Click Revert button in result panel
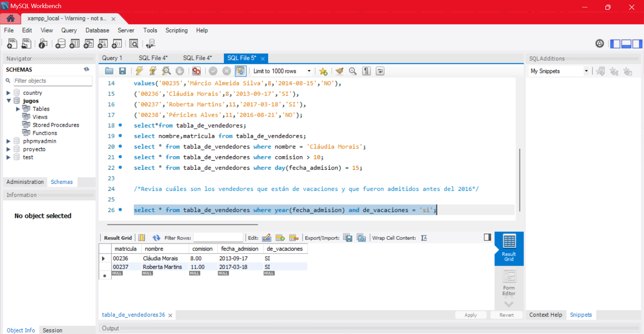Image resolution: width=644 pixels, height=334 pixels. (x=506, y=315)
